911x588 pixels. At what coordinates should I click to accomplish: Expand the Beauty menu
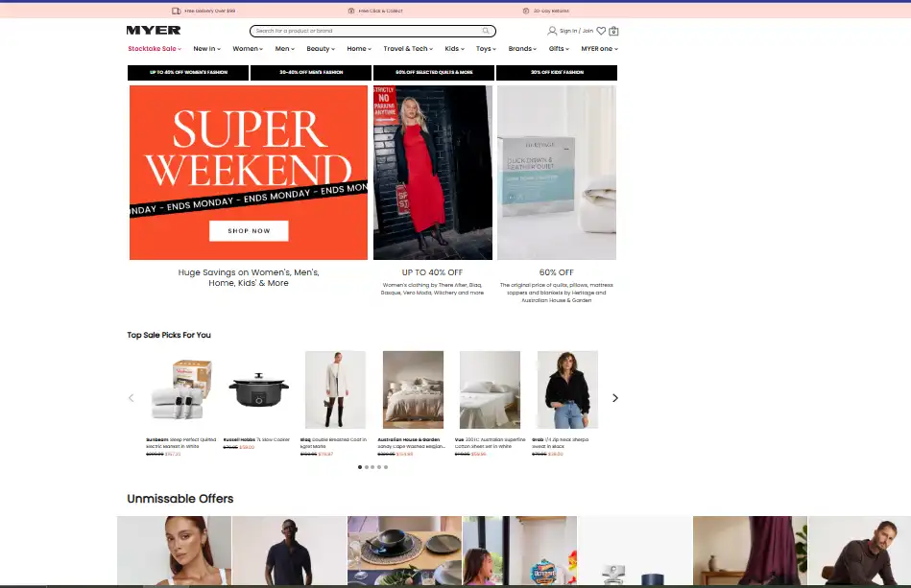click(x=321, y=49)
